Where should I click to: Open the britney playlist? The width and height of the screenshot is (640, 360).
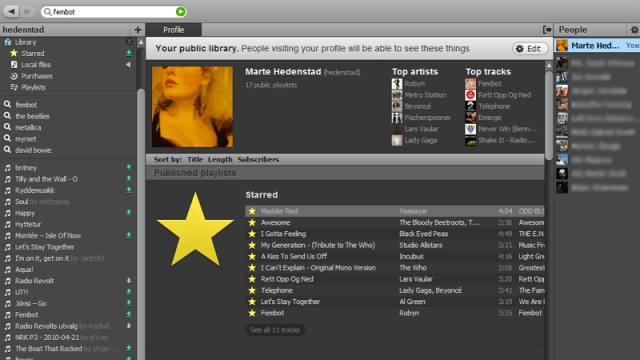[x=26, y=168]
